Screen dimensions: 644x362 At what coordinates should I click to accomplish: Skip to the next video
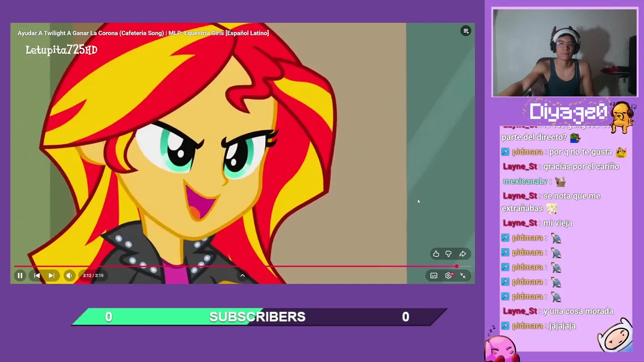coord(51,276)
